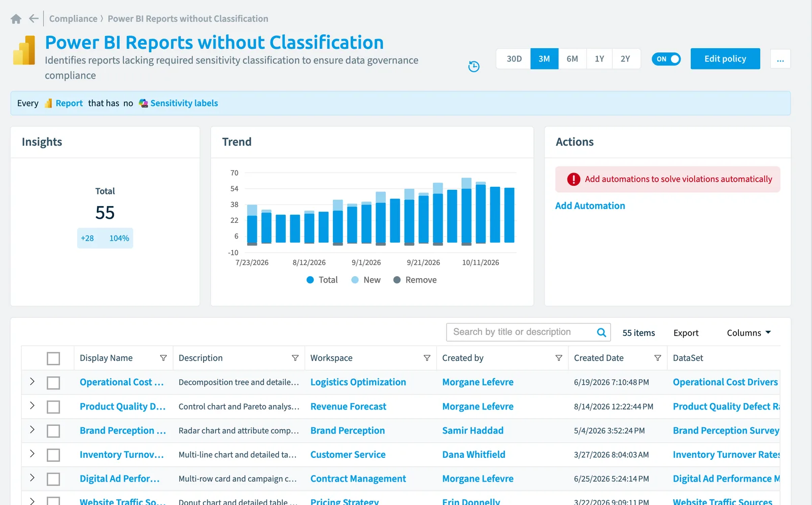Toggle the Total legend series

[x=322, y=280]
